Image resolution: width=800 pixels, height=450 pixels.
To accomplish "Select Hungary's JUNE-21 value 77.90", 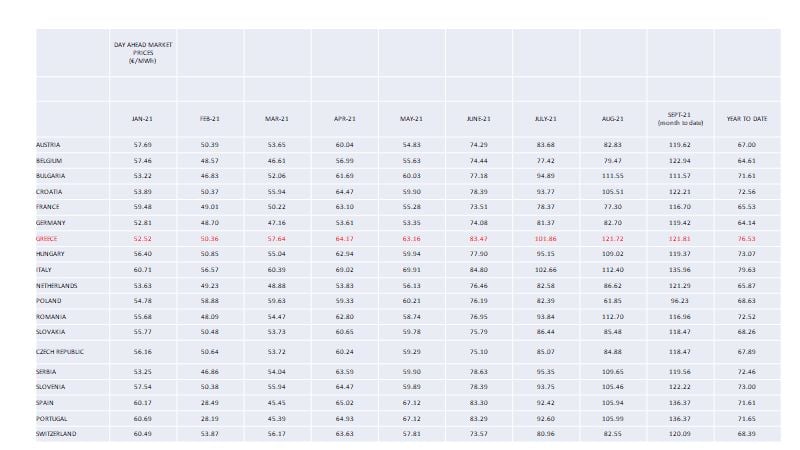I will tap(479, 254).
